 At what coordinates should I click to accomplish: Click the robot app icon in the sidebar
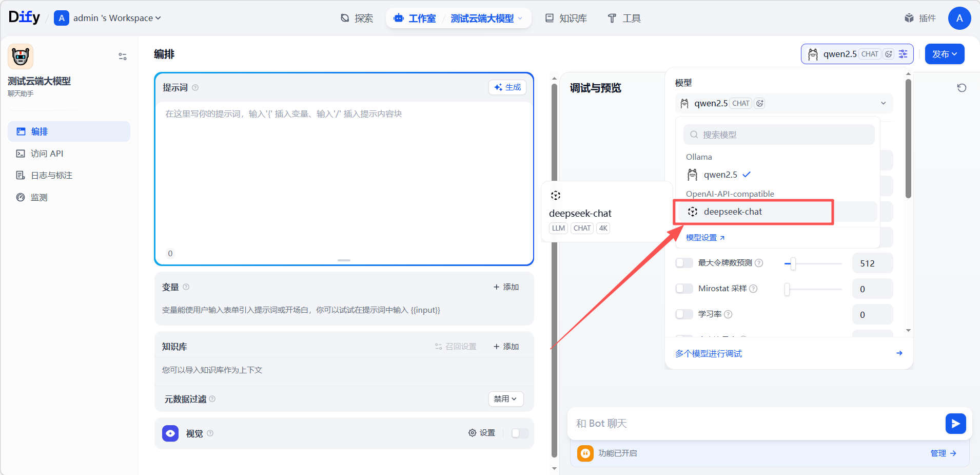21,56
